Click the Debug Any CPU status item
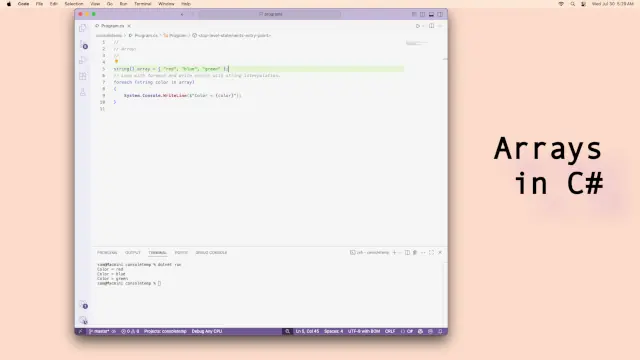This screenshot has width=640, height=360. pos(207,331)
